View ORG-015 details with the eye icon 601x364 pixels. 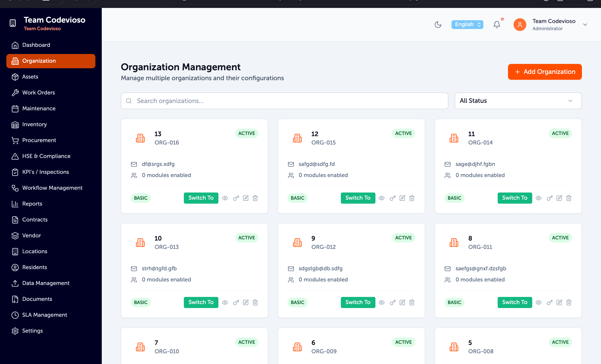[382, 198]
